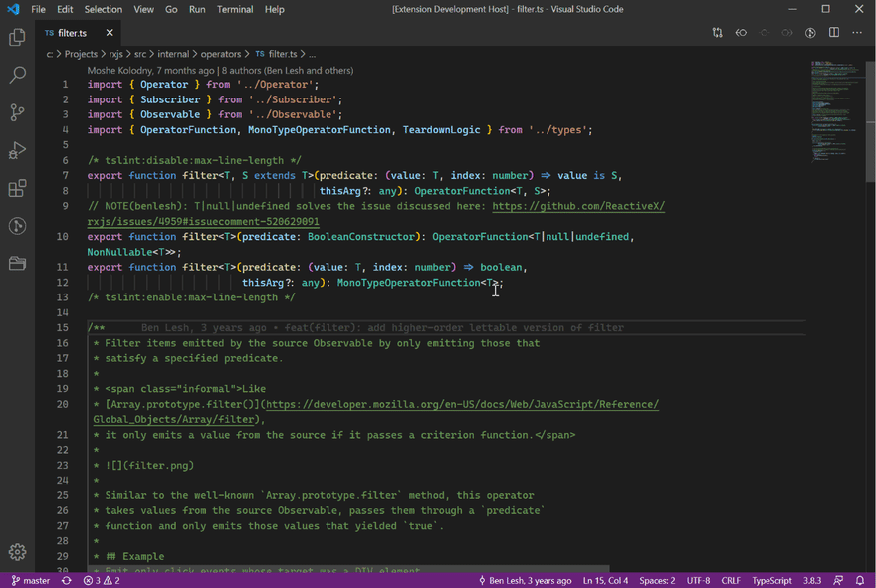Click the minimap code overview
The image size is (876, 588).
coord(836,111)
